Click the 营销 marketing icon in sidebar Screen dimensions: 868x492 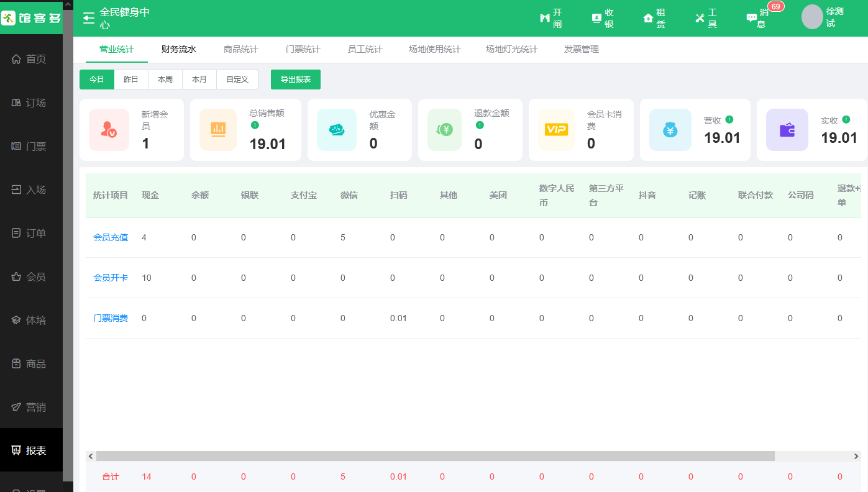point(17,407)
